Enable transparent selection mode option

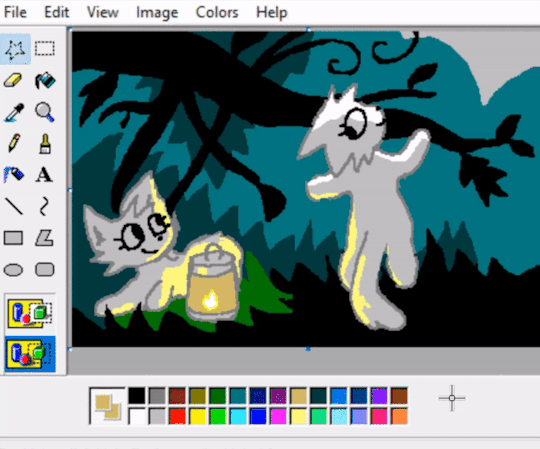[30, 354]
